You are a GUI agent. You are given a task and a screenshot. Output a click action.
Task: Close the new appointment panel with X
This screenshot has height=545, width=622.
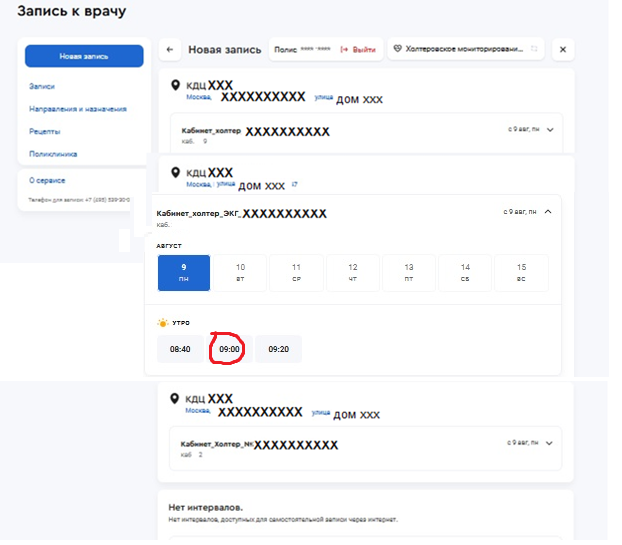point(562,50)
